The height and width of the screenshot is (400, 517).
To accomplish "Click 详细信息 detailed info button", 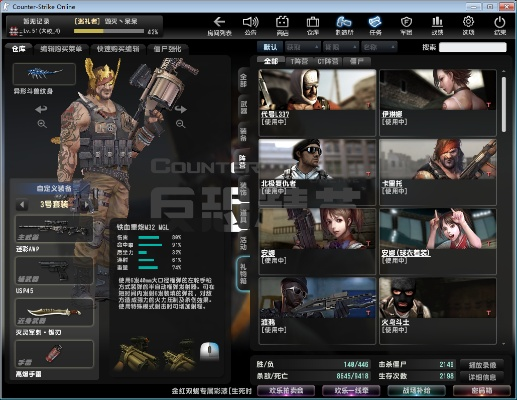I will click(x=482, y=377).
